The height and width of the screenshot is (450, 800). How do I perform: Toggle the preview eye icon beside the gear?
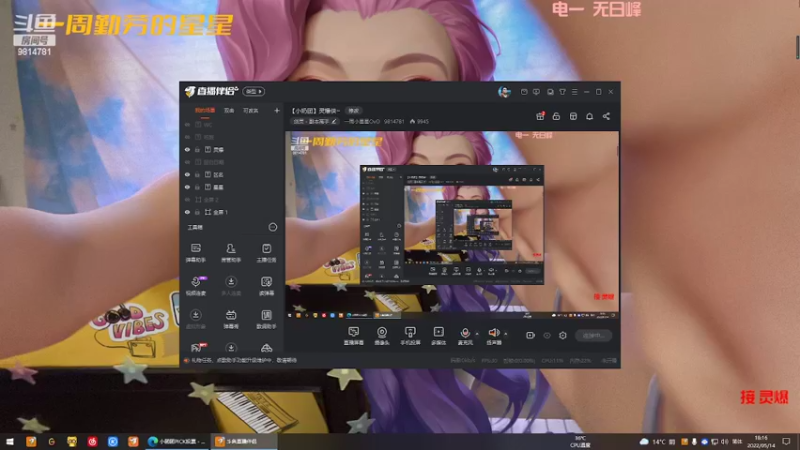click(547, 335)
